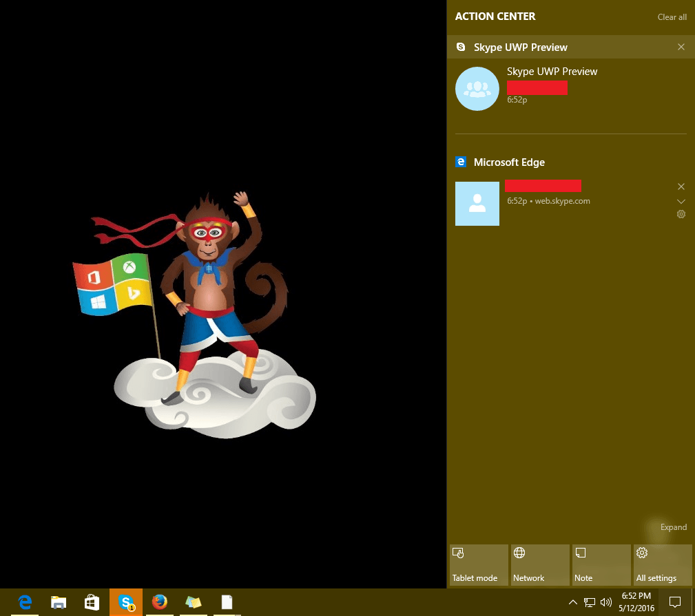
Task: Click the Skype UWP Preview group header title
Action: click(520, 47)
